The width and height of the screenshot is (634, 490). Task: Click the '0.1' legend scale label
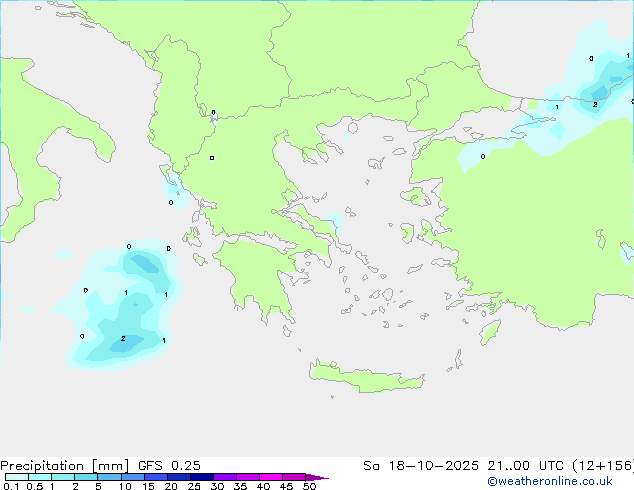(x=11, y=486)
